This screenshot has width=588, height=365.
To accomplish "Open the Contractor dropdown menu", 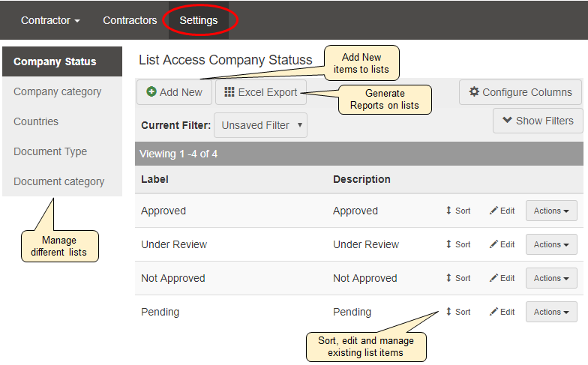I will click(50, 20).
